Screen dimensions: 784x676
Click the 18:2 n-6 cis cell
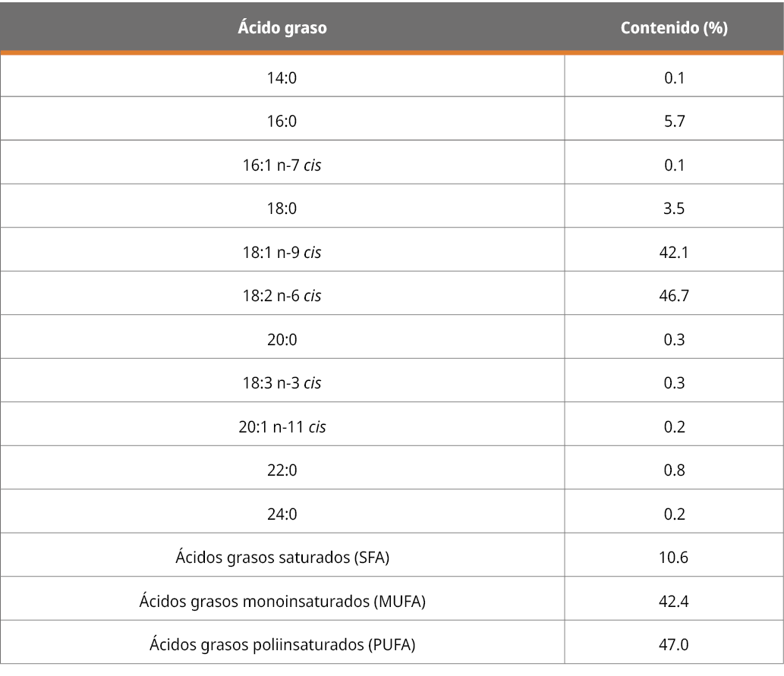coord(282,296)
